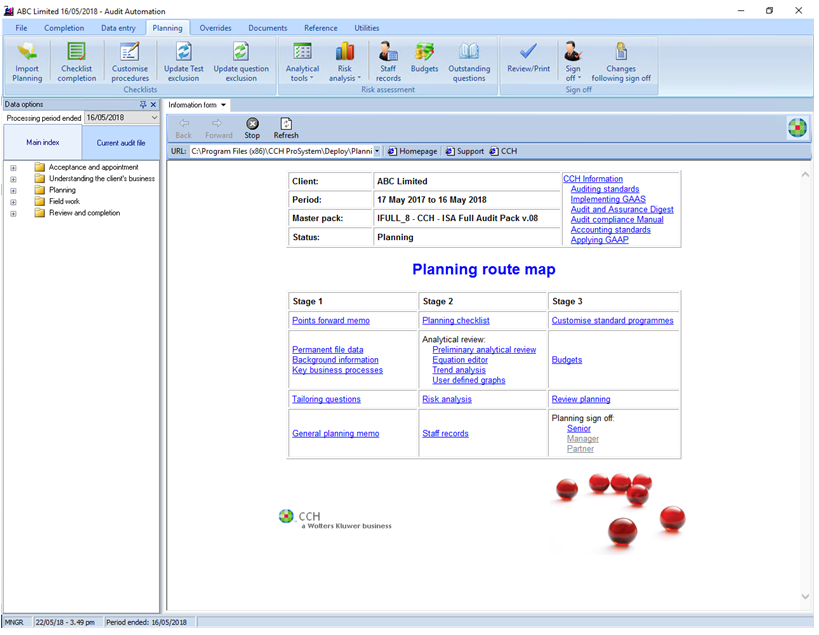The width and height of the screenshot is (819, 635).
Task: Switch to Completion ribbon tab
Action: 64,28
